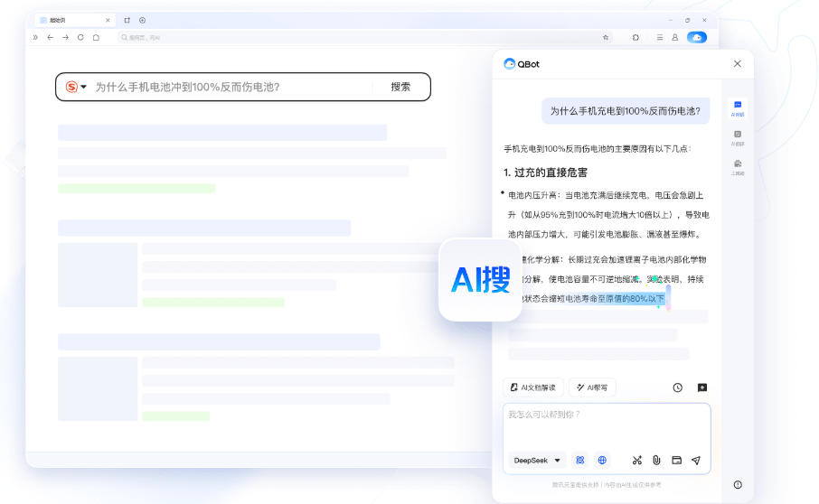
Task: Switch to the AI chat sidebar tab
Action: pyautogui.click(x=738, y=108)
